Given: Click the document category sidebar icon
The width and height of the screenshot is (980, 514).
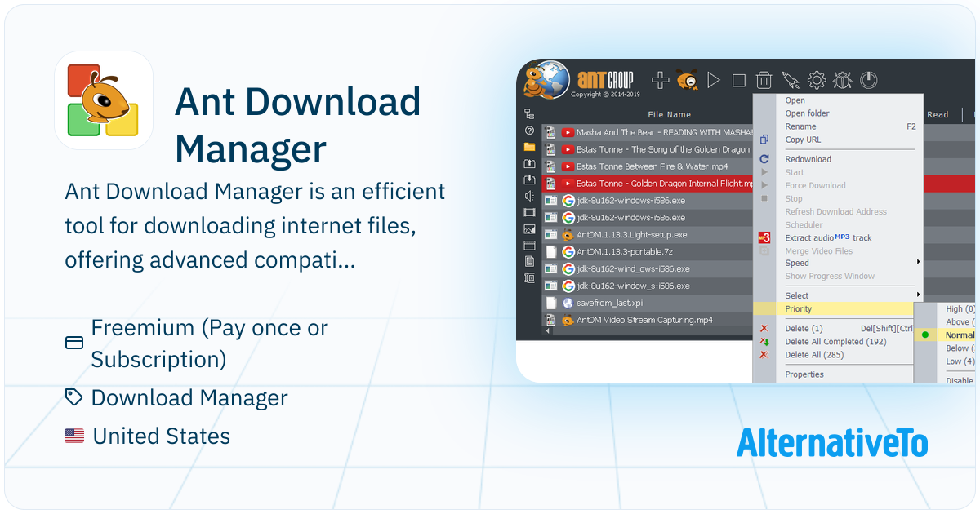Looking at the screenshot, I should point(529,261).
